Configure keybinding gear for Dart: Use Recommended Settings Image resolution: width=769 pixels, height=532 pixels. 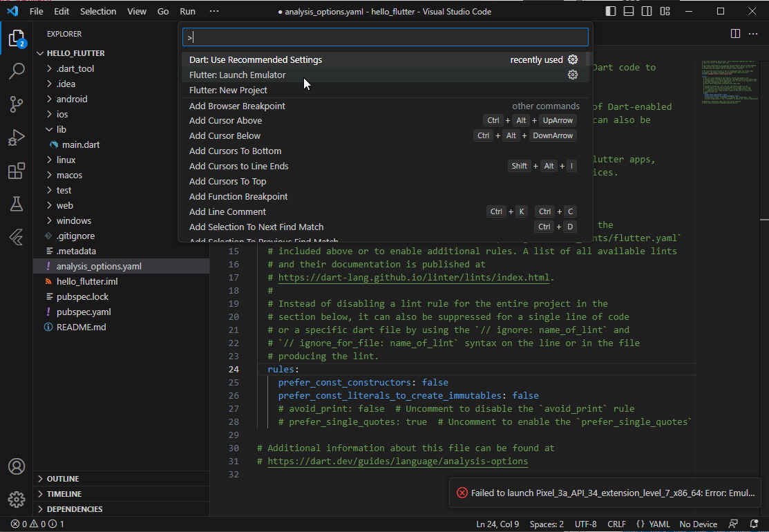(x=572, y=59)
